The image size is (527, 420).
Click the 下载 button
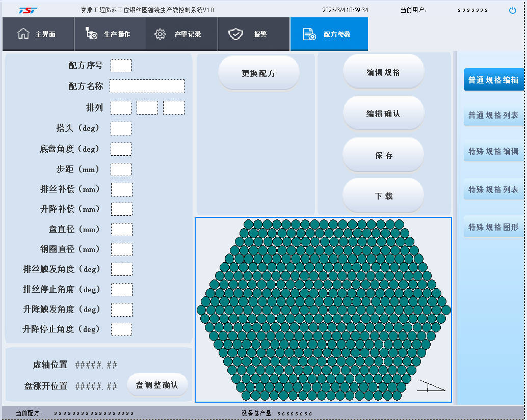tap(383, 196)
